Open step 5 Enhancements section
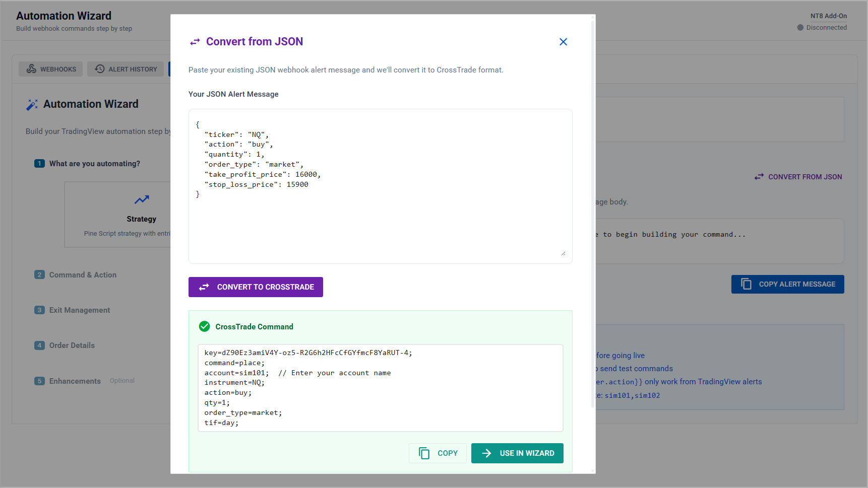The image size is (868, 488). pyautogui.click(x=75, y=381)
